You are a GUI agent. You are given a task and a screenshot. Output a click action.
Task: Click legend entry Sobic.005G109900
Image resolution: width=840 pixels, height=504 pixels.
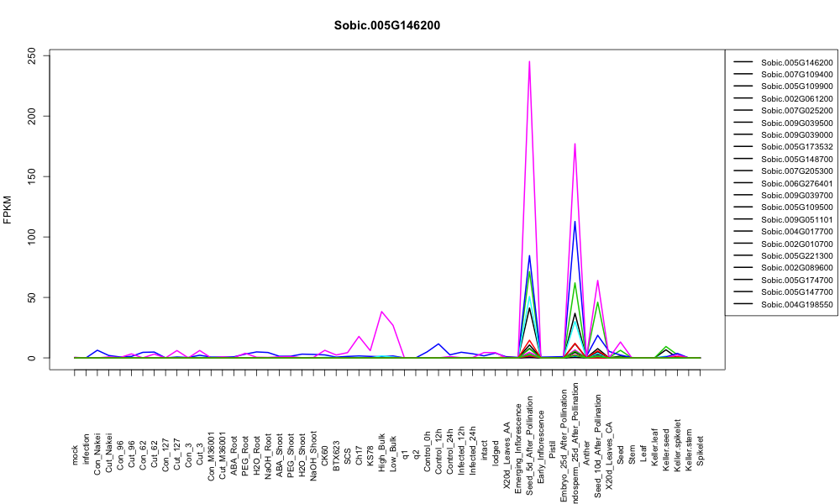pyautogui.click(x=783, y=87)
